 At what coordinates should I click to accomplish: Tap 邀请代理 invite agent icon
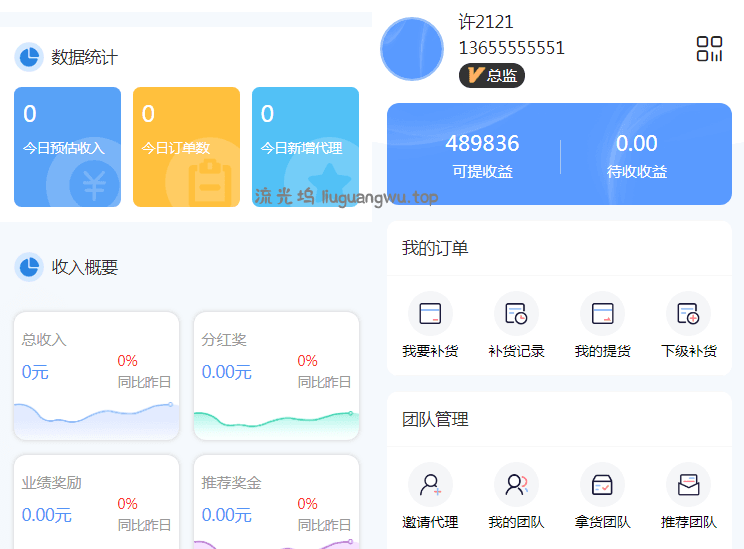(430, 485)
